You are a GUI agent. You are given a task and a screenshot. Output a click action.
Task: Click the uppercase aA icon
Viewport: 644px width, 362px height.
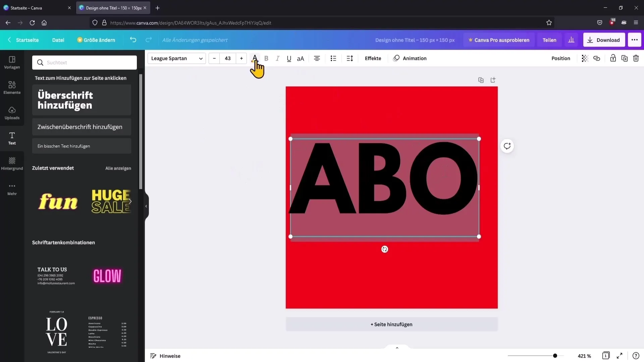(x=301, y=58)
